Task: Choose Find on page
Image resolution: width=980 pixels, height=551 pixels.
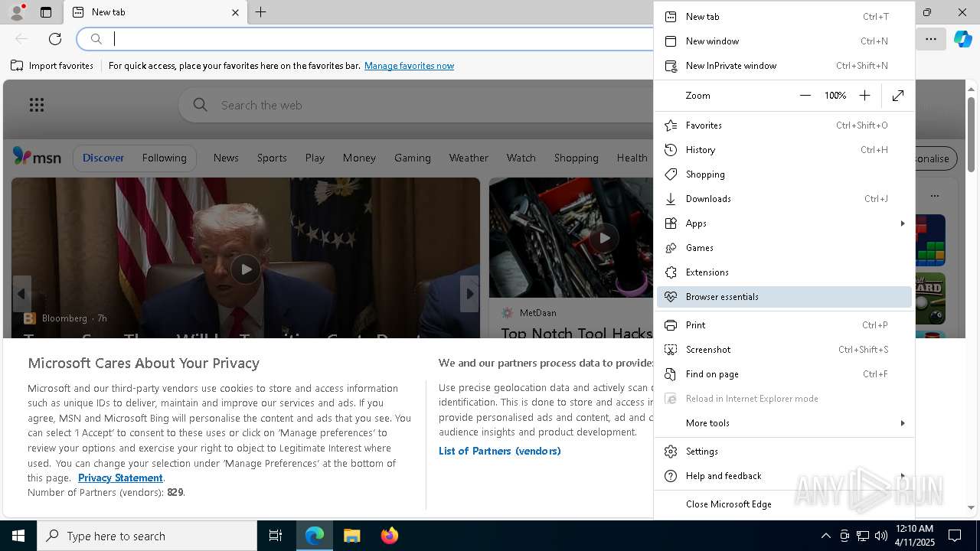Action: pos(784,373)
